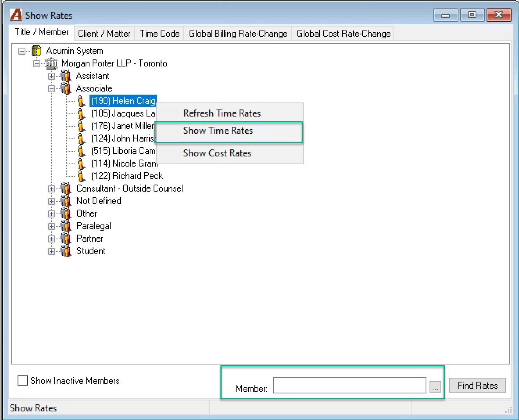Select the Title / Member tab

[42, 32]
